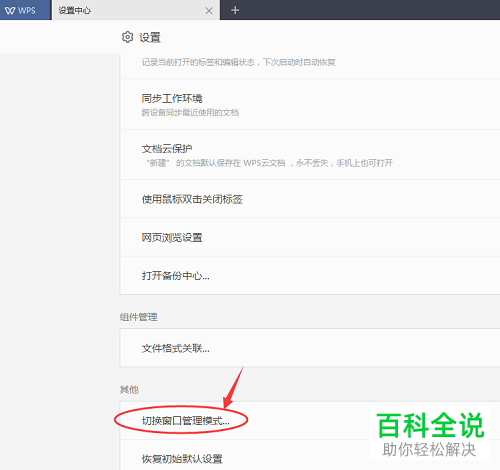This screenshot has height=470, width=500.
Task: Click the WPS云文档 description text
Action: [x=269, y=163]
